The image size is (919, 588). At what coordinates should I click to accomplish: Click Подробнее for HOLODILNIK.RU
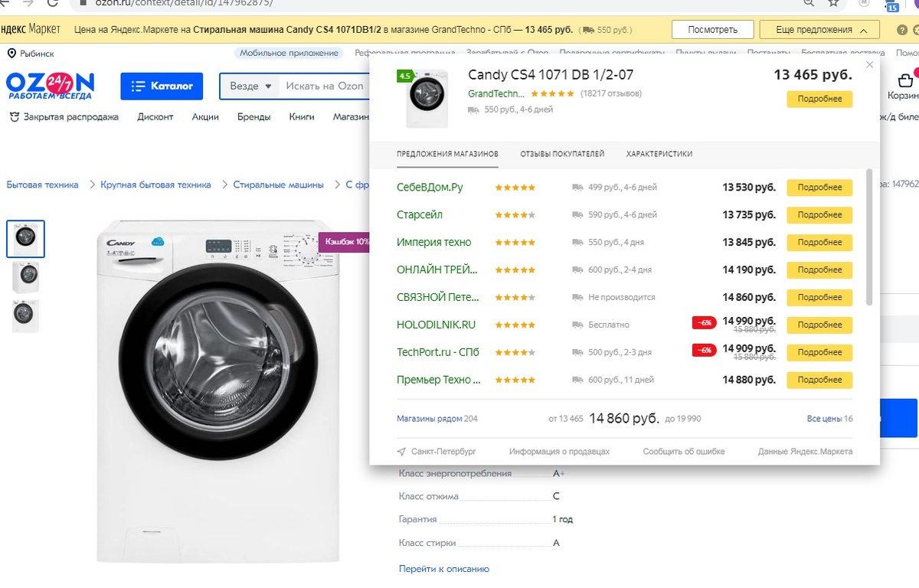(x=819, y=325)
